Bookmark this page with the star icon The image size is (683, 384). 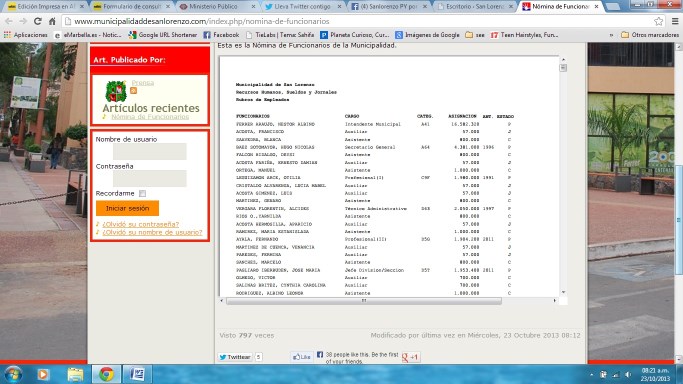tap(659, 21)
